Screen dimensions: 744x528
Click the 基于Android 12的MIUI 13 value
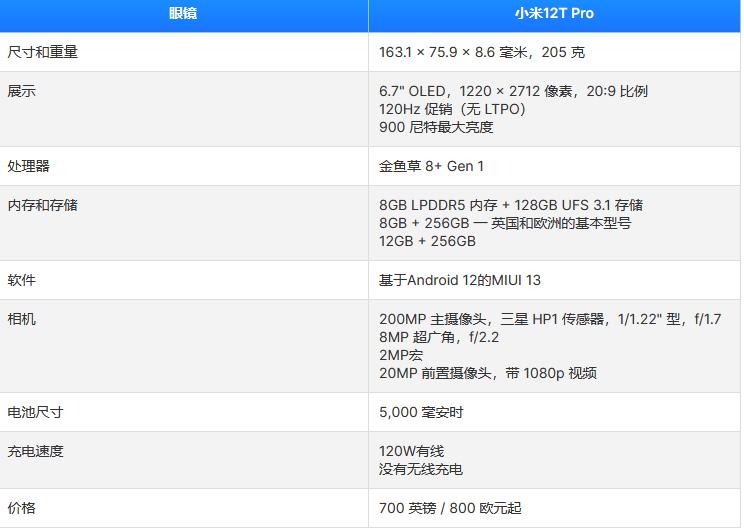pos(460,280)
